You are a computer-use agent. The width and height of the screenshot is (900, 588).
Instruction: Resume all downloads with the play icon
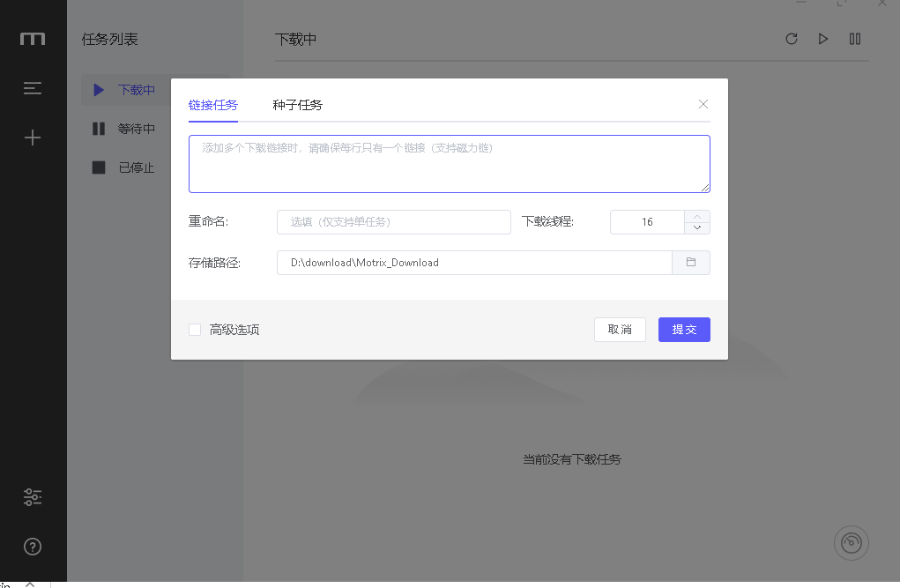tap(822, 39)
